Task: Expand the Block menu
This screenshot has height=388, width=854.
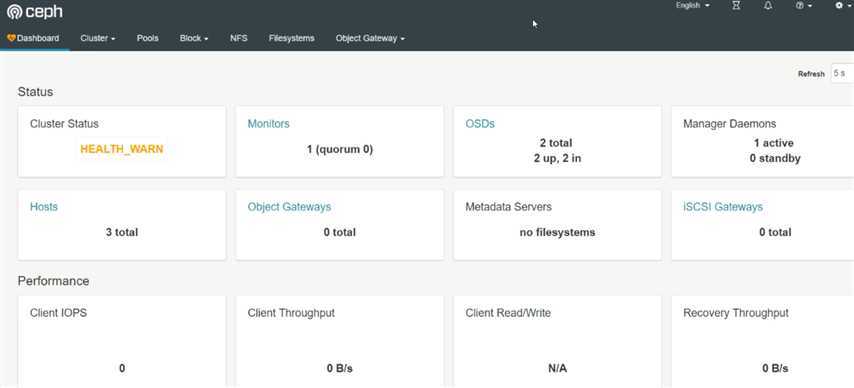Action: [x=194, y=39]
